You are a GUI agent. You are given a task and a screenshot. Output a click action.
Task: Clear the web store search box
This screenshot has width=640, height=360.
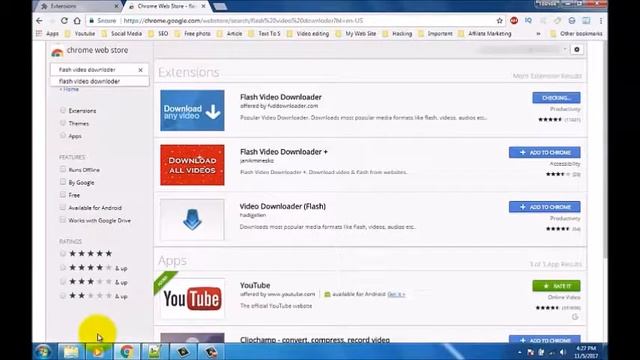pyautogui.click(x=140, y=70)
